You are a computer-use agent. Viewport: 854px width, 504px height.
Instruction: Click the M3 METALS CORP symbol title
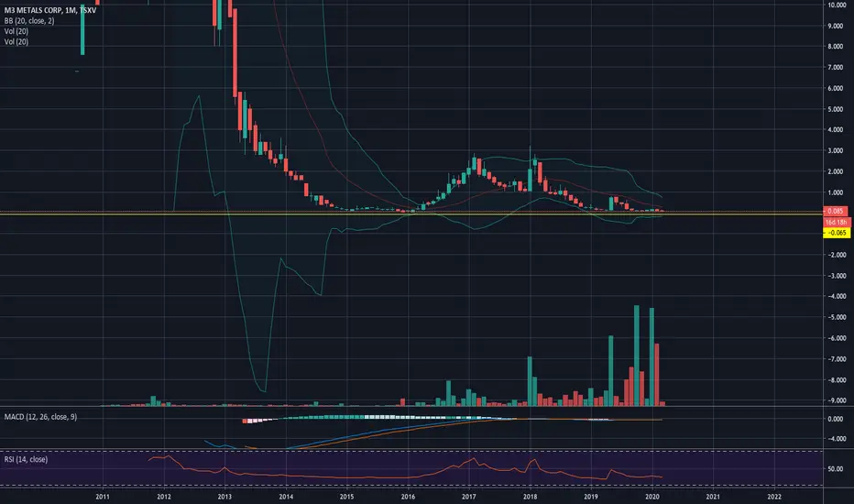50,10
